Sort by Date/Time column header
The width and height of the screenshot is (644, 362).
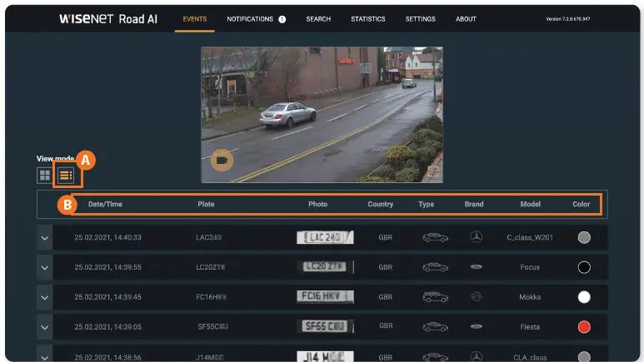(x=105, y=204)
